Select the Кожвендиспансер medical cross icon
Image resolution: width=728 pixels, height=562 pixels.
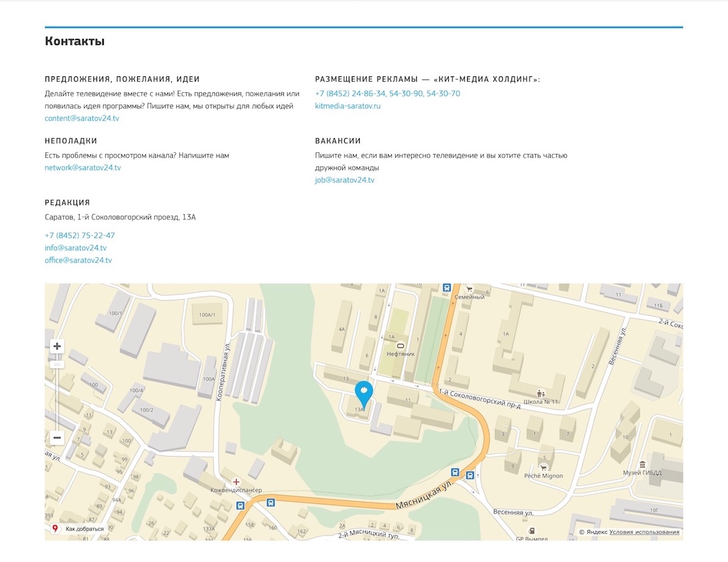click(237, 481)
